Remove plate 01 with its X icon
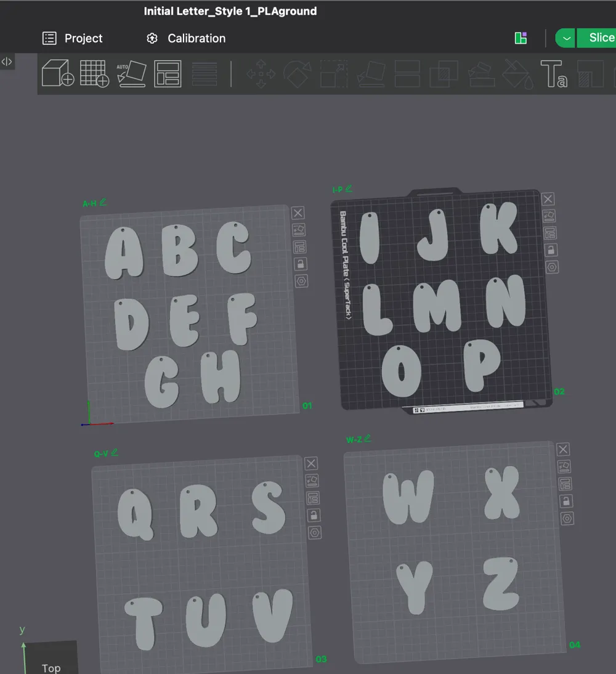The height and width of the screenshot is (674, 616). pos(298,213)
